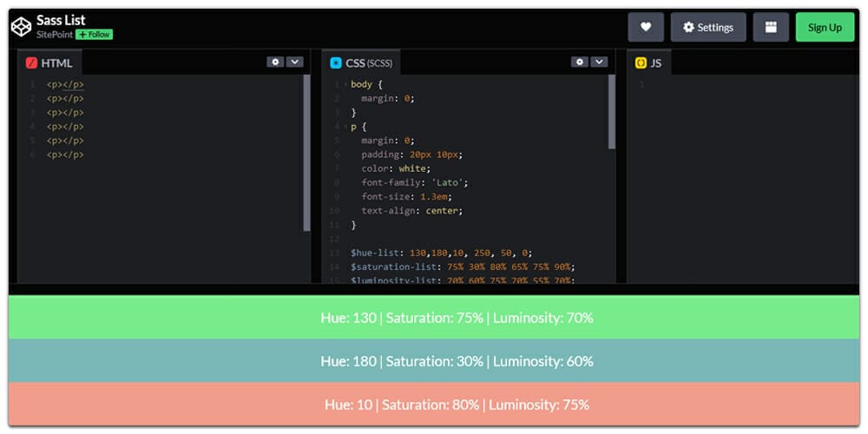Select the JS editor tab
This screenshot has width=868, height=434.
click(x=648, y=62)
